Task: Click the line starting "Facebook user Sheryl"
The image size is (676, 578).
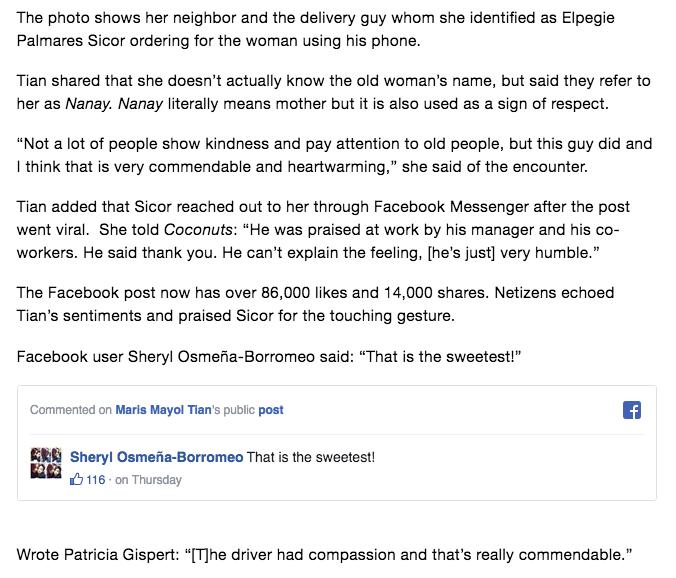Action: pos(269,357)
